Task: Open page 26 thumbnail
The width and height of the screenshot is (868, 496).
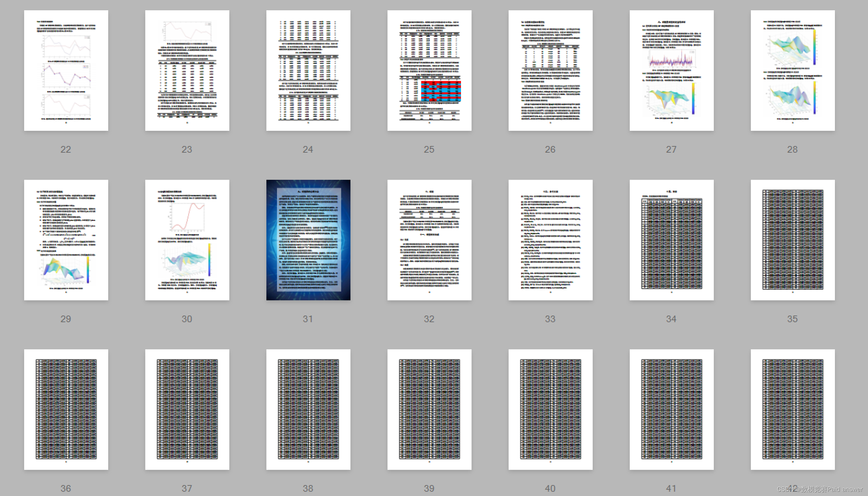Action: click(x=551, y=71)
